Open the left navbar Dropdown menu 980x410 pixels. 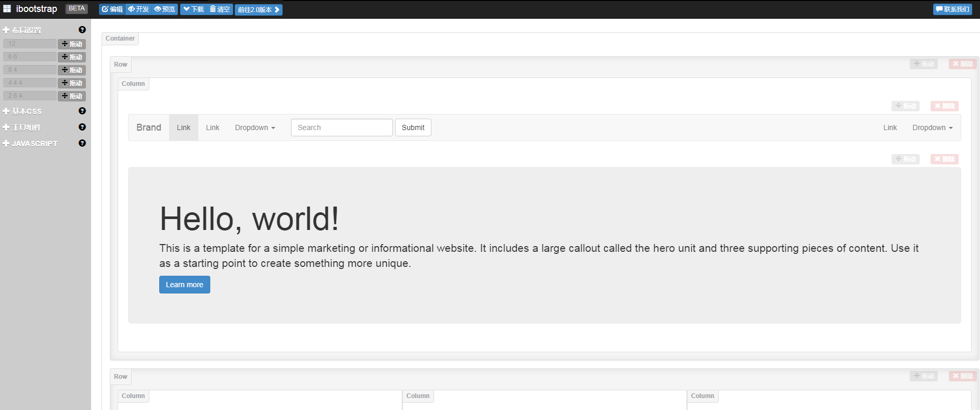point(254,127)
